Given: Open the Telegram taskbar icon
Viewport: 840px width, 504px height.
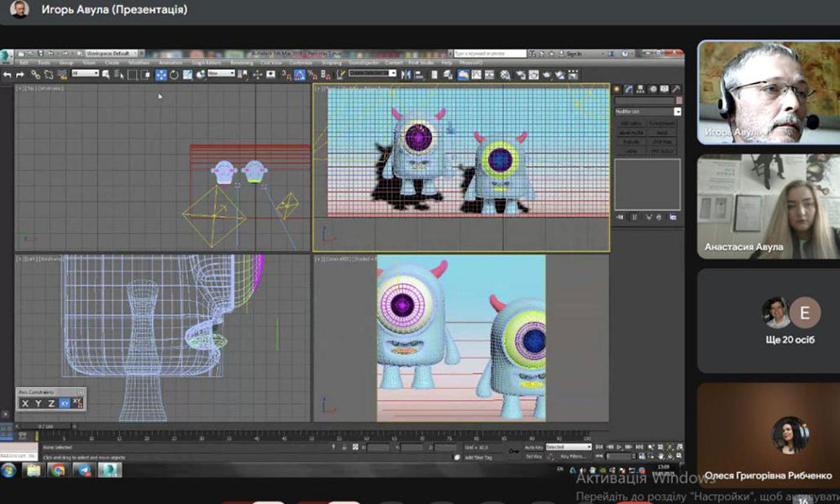Looking at the screenshot, I should (x=83, y=470).
